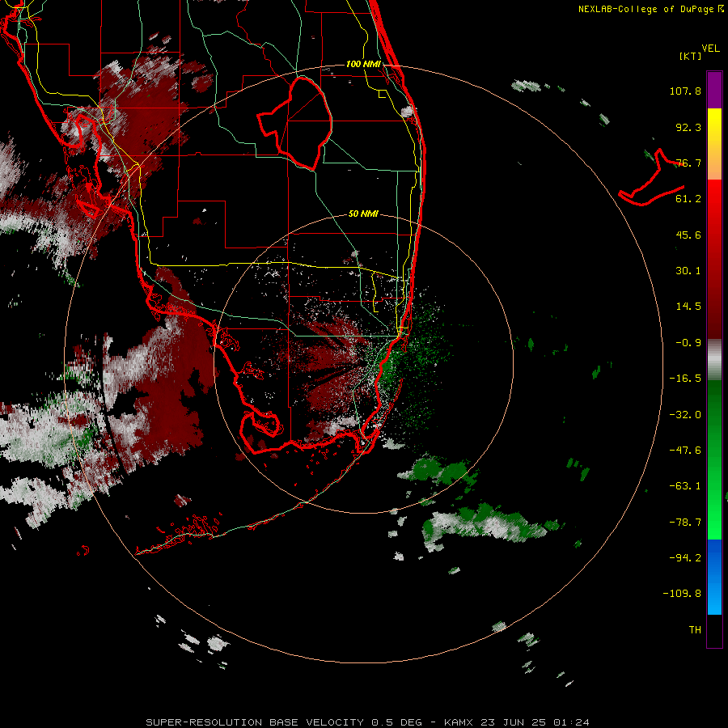Image resolution: width=728 pixels, height=728 pixels.
Task: Click the 100 NMI range ring label
Action: (363, 64)
